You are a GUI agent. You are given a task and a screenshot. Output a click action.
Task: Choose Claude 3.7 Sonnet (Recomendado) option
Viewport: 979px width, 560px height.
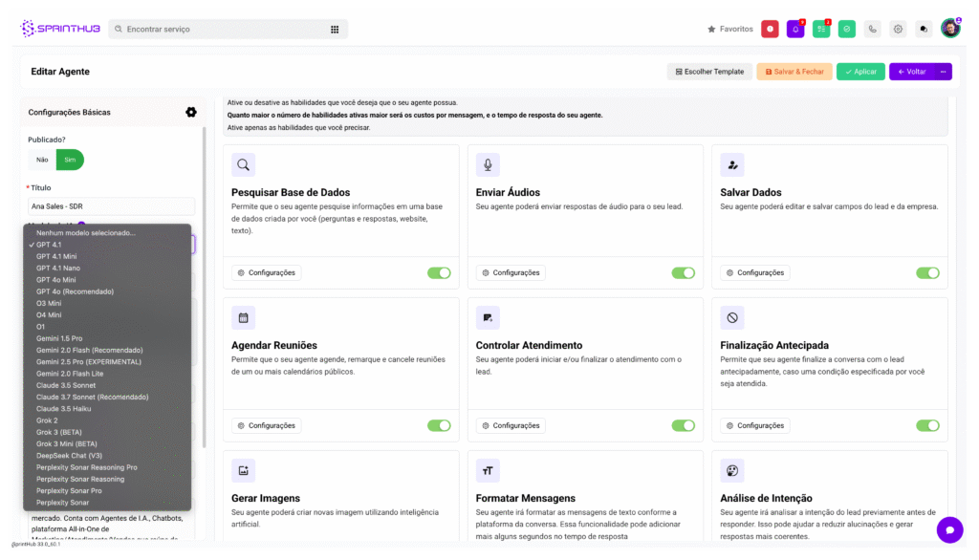pyautogui.click(x=88, y=397)
